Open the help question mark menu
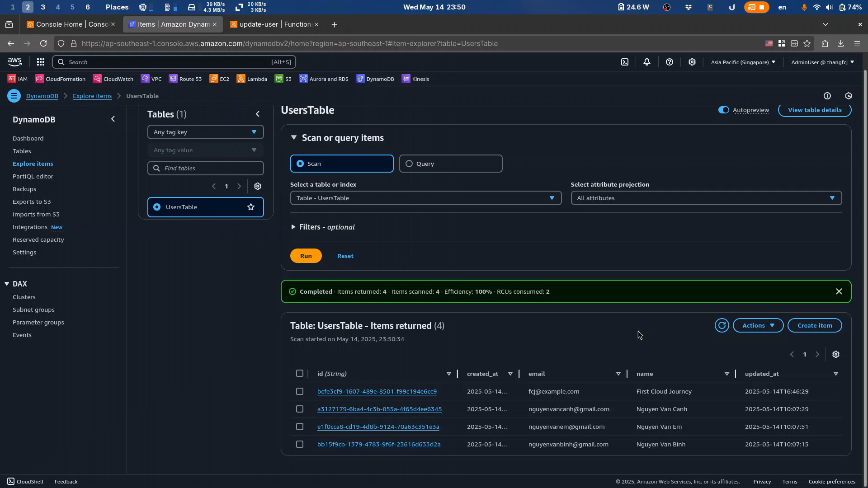 670,62
